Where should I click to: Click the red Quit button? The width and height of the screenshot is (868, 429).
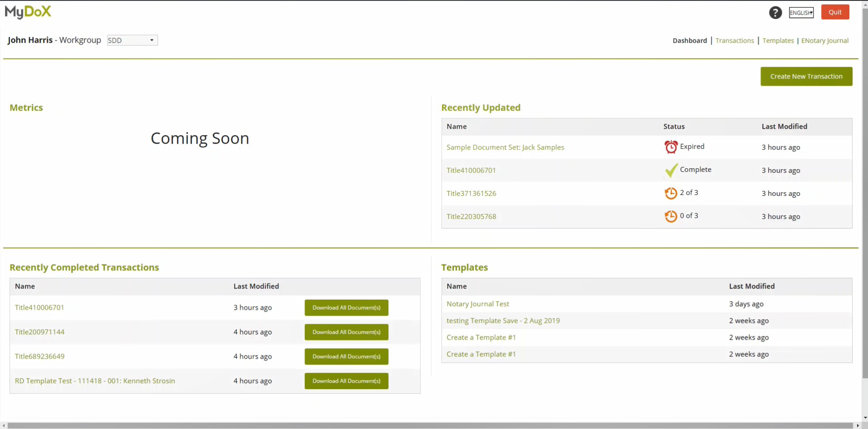835,12
